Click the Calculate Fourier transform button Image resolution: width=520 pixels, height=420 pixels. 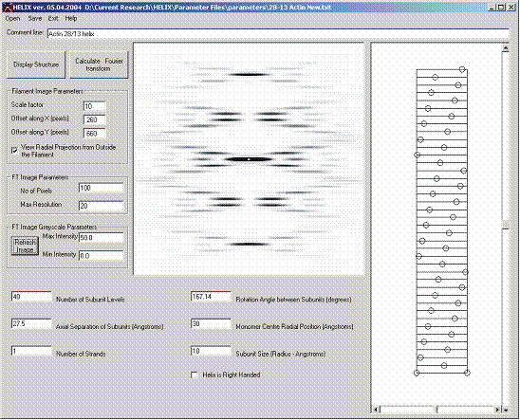(99, 64)
